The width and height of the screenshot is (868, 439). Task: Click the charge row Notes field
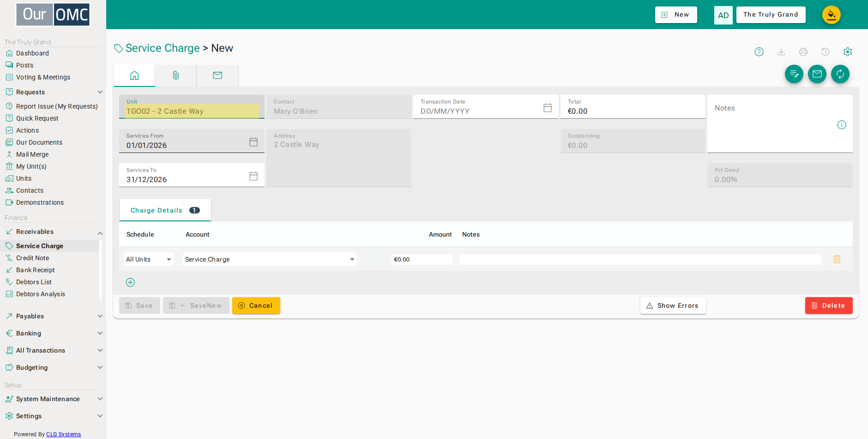(640, 259)
